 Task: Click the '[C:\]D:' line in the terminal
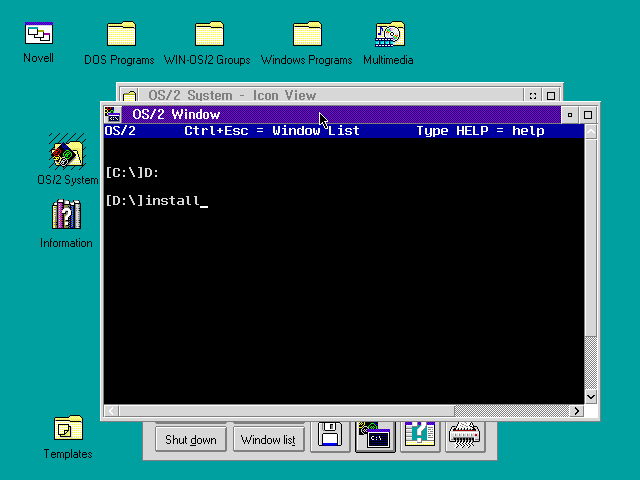click(132, 173)
